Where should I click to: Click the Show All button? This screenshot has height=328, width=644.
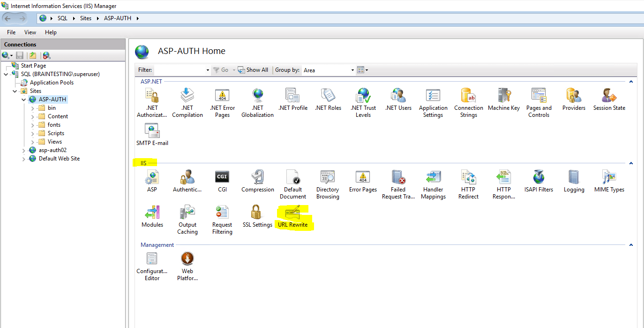tap(253, 70)
